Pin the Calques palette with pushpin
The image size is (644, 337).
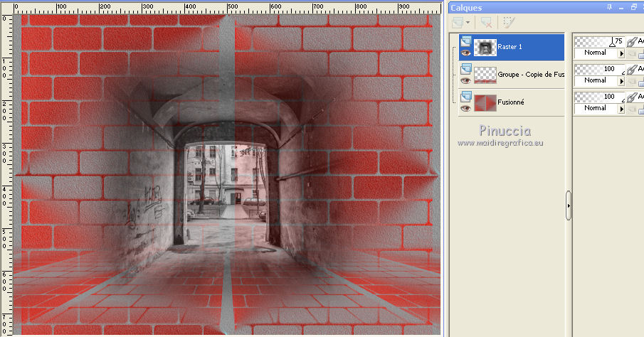(x=610, y=7)
